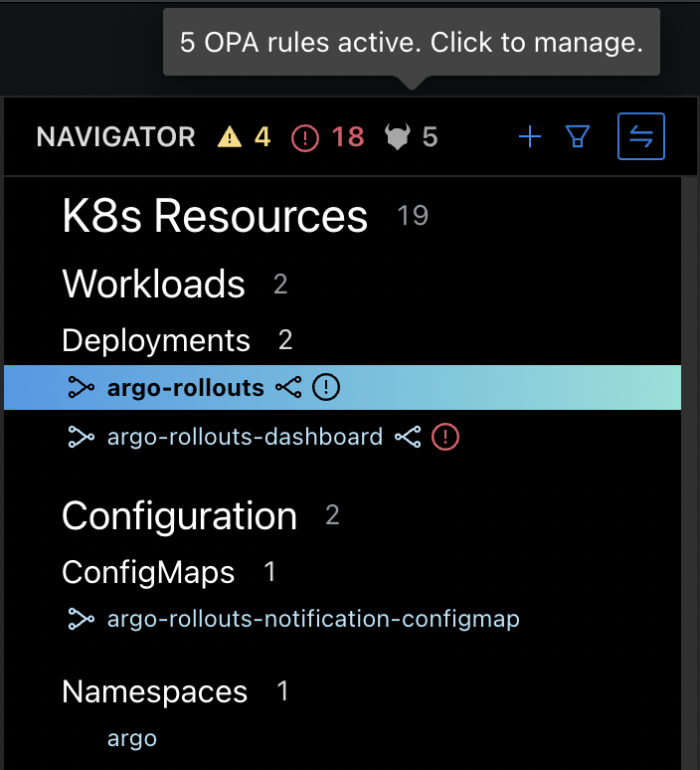Image resolution: width=700 pixels, height=770 pixels.
Task: Click the plus icon to add resource
Action: [x=530, y=136]
